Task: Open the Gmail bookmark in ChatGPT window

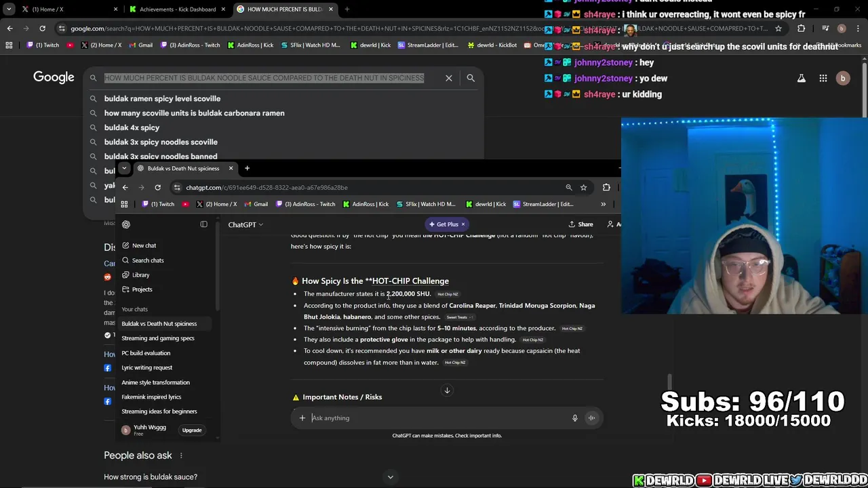Action: point(256,204)
